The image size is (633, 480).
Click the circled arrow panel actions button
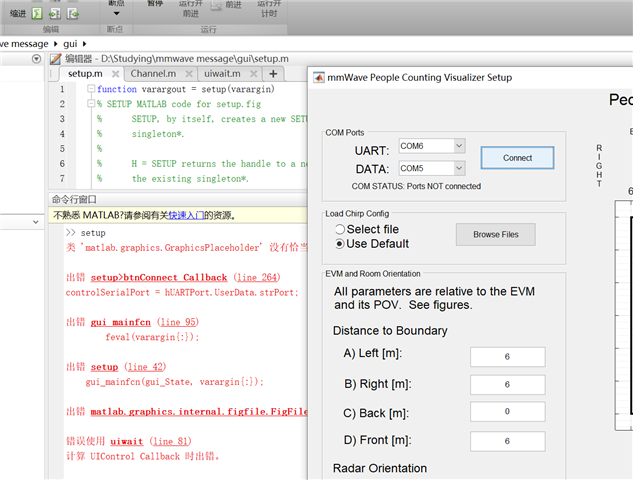[x=36, y=59]
